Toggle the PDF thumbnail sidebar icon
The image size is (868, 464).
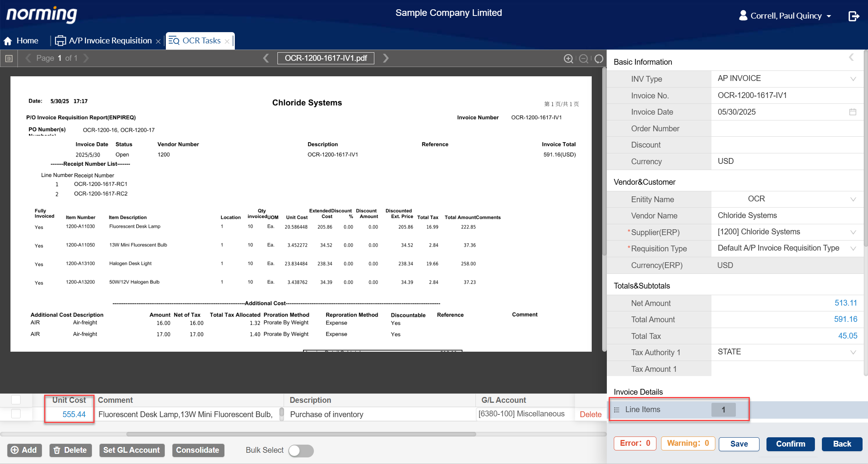click(9, 58)
